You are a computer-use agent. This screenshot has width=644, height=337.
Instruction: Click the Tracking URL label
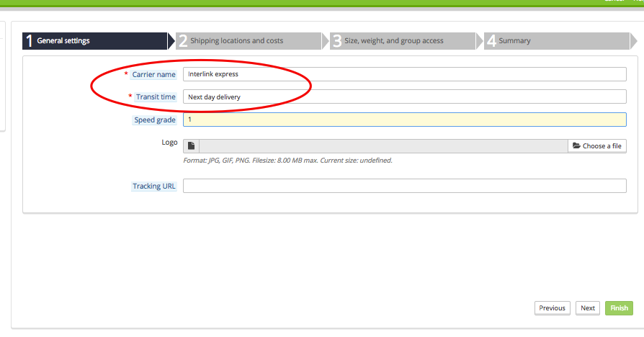[x=154, y=187]
